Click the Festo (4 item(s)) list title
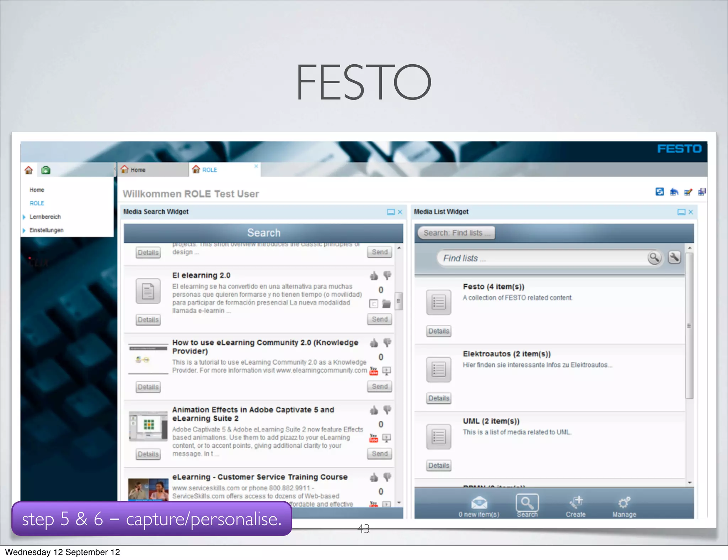This screenshot has height=560, width=728. [x=493, y=287]
